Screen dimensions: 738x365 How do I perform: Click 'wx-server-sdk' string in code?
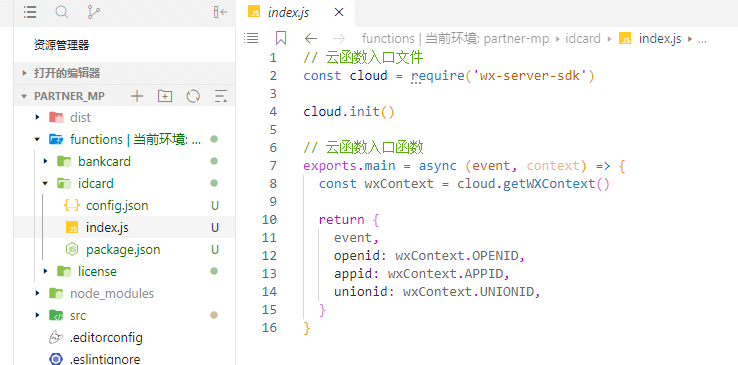pos(530,76)
